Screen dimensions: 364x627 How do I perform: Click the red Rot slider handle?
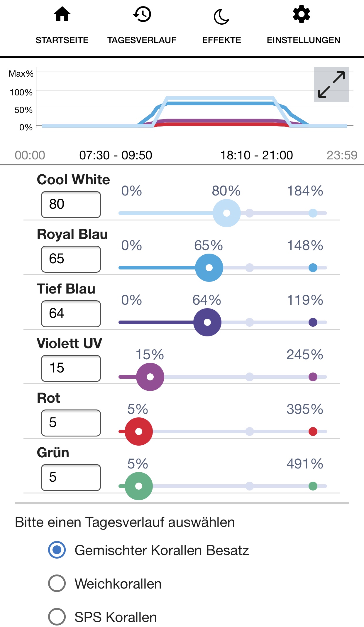pyautogui.click(x=139, y=432)
